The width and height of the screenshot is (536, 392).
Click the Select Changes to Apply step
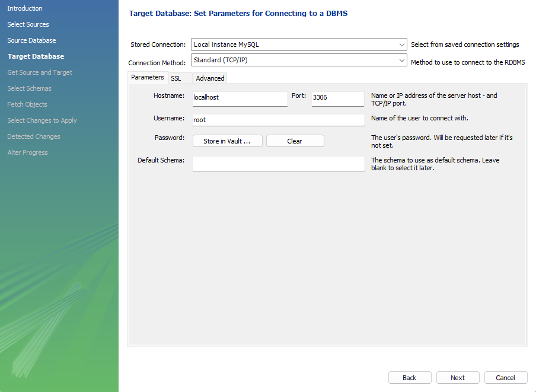[x=42, y=120]
